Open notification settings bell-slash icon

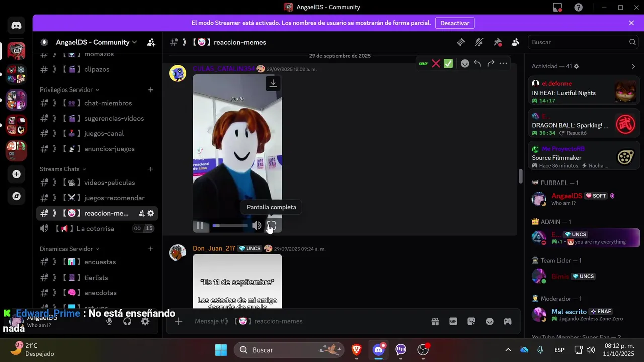pos(479,42)
